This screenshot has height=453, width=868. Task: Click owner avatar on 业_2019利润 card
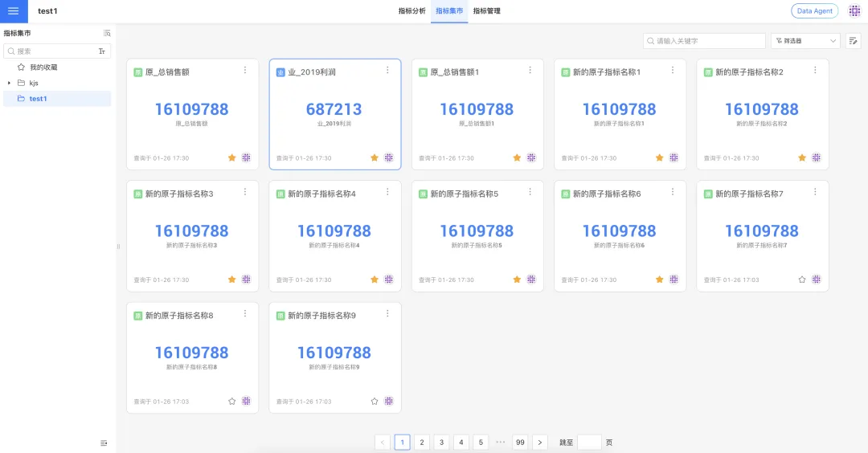(x=389, y=157)
